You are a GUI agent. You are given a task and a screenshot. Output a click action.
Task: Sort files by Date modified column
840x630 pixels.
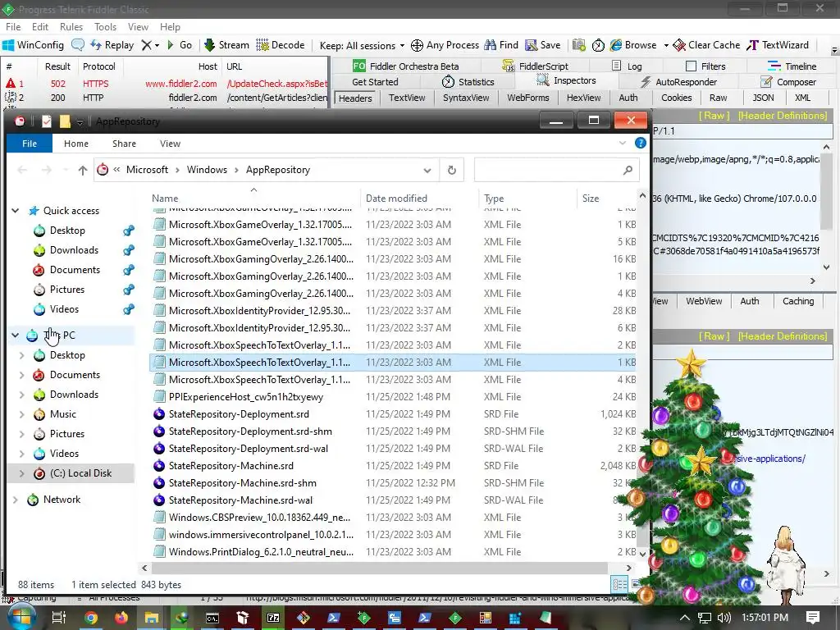[396, 199]
